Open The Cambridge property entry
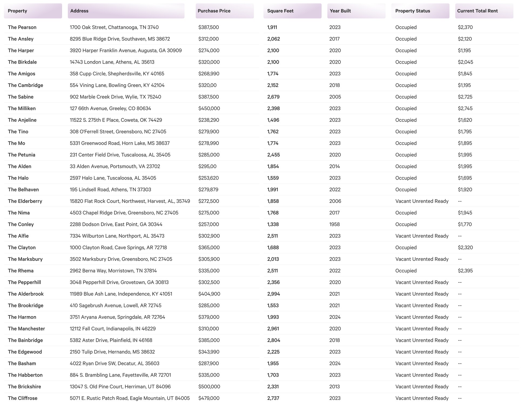The height and width of the screenshot is (405, 532). click(26, 85)
